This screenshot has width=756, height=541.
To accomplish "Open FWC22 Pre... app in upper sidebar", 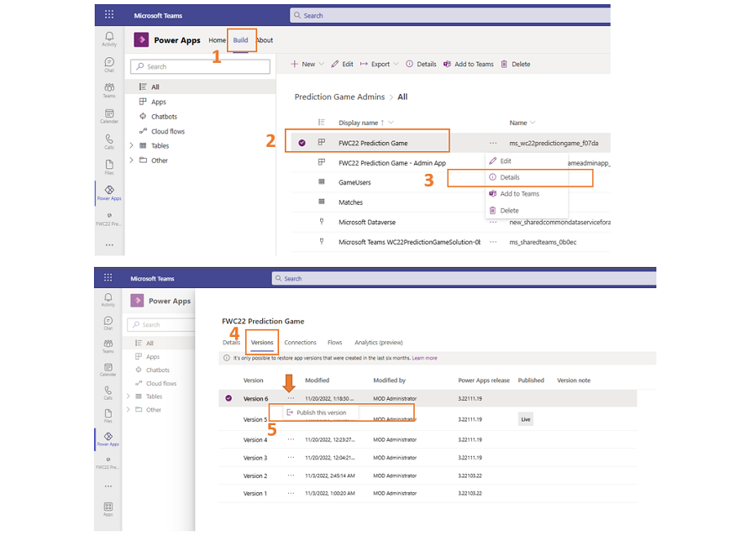I will [109, 219].
